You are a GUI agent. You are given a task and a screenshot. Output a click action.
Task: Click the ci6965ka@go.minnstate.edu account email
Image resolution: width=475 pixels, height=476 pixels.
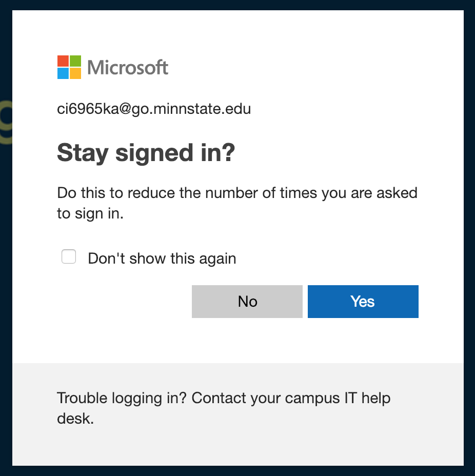click(154, 109)
